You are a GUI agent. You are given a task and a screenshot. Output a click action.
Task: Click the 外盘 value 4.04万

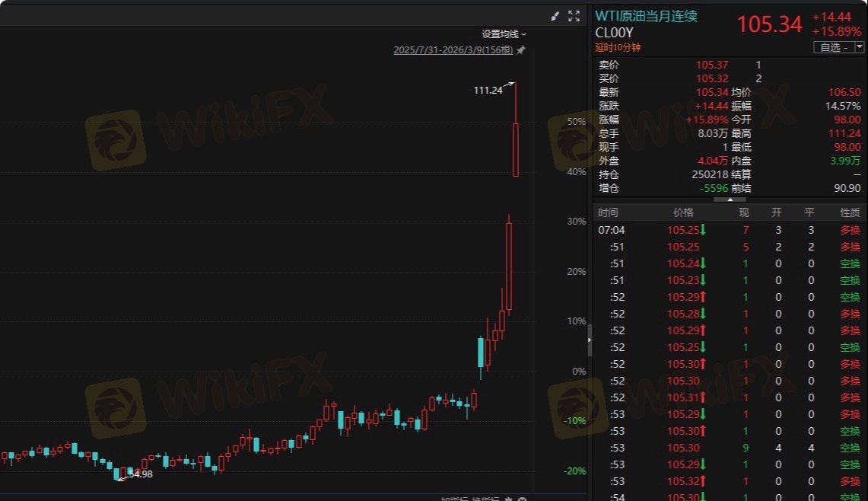point(713,161)
